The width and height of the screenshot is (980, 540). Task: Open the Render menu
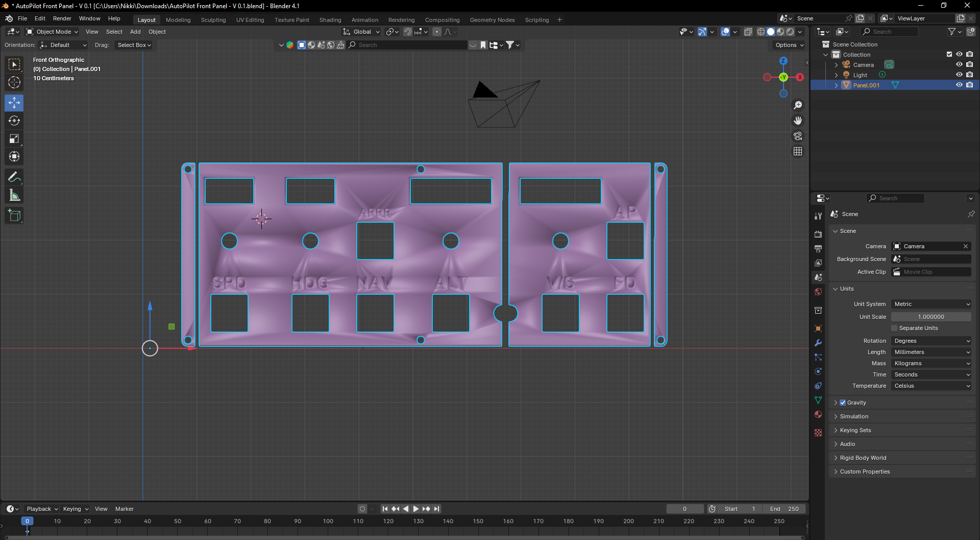(62, 18)
